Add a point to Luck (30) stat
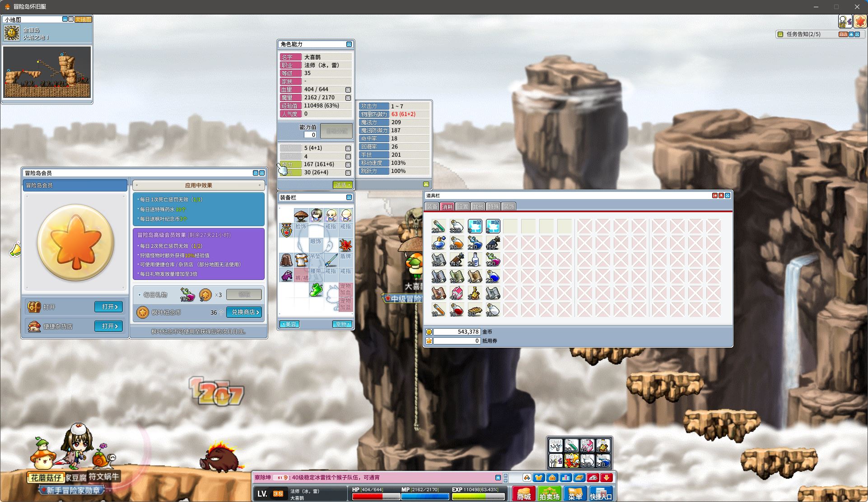 tap(348, 173)
